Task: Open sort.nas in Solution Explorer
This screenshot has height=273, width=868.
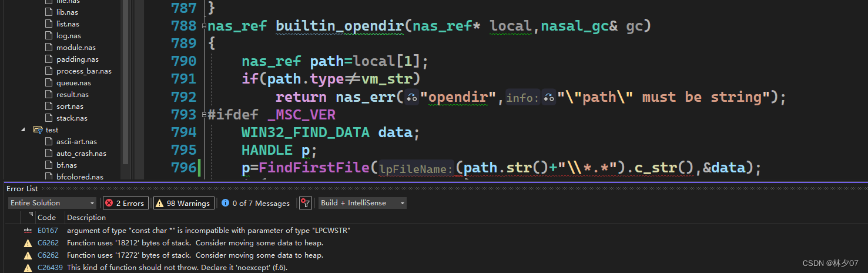Action: pos(70,106)
